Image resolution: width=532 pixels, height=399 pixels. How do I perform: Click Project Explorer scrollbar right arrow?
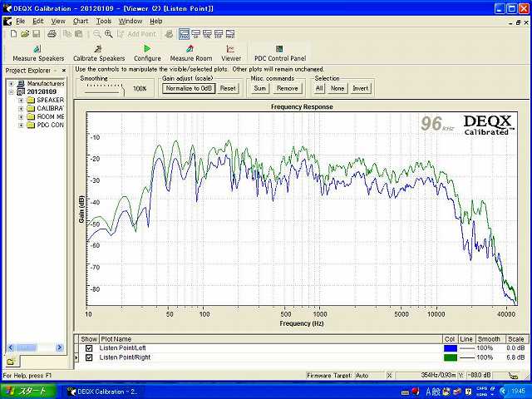coord(60,347)
